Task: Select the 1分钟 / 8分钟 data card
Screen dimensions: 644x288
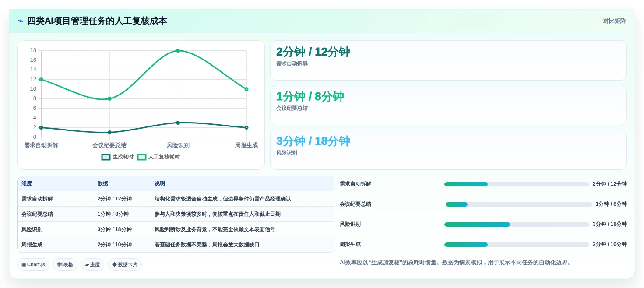Action: [448, 105]
